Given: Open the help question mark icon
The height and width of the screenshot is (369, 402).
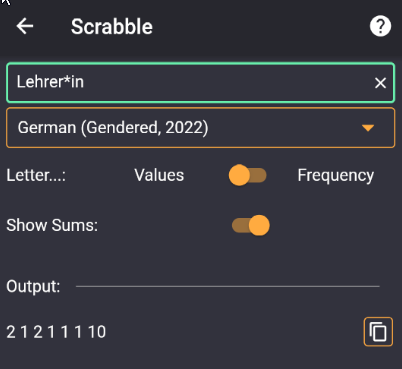Looking at the screenshot, I should point(380,26).
